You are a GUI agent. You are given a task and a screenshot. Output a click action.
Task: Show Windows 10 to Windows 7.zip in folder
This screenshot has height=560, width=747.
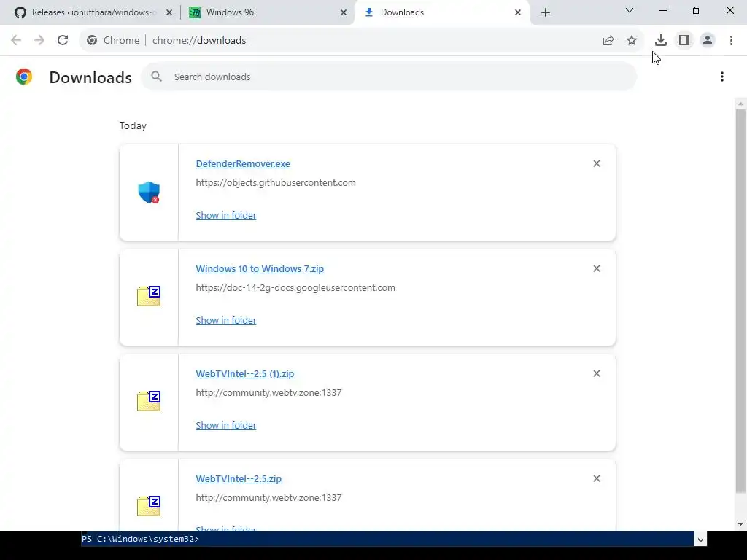(226, 321)
